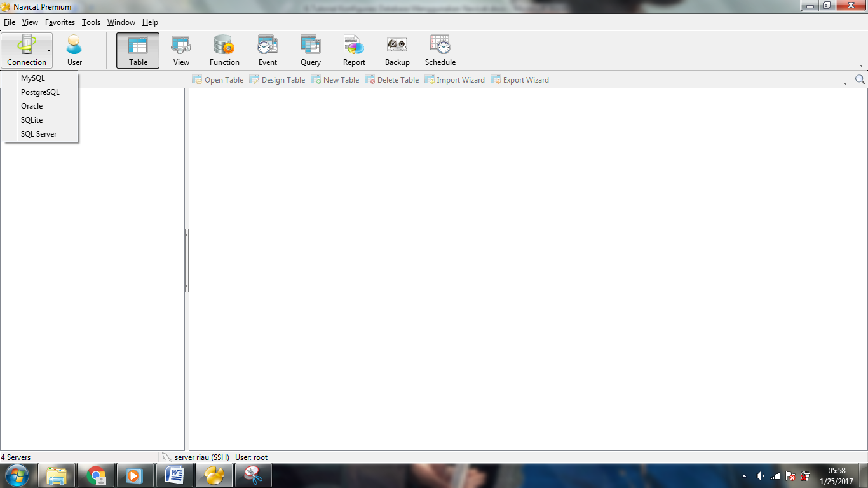Open the Schedule toolbar icon
The image size is (868, 488).
pyautogui.click(x=440, y=51)
